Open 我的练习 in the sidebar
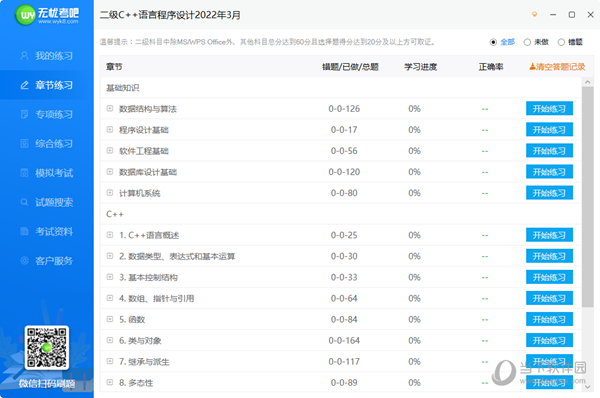 click(x=47, y=56)
